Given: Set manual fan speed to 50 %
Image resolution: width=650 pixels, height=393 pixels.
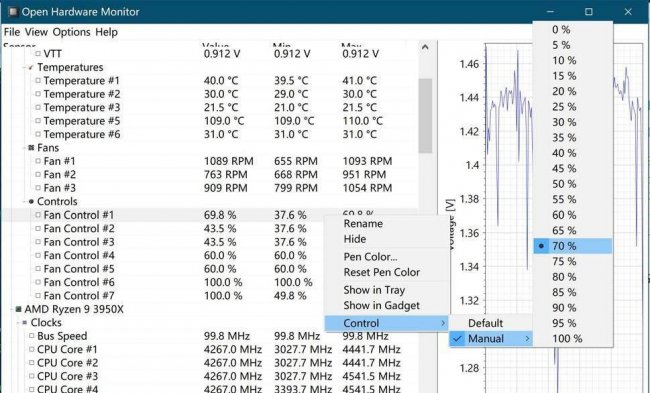Looking at the screenshot, I should pos(573,184).
